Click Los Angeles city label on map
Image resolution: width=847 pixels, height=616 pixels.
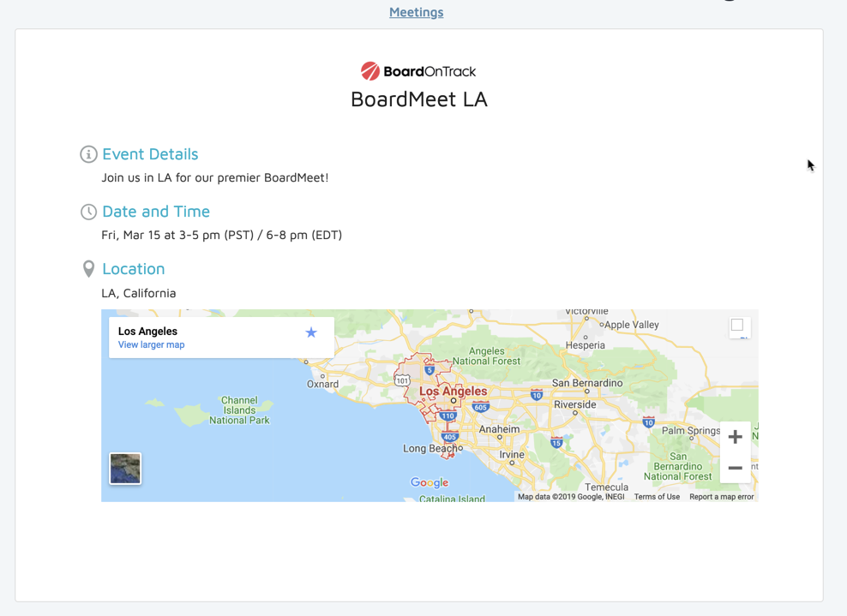[453, 392]
